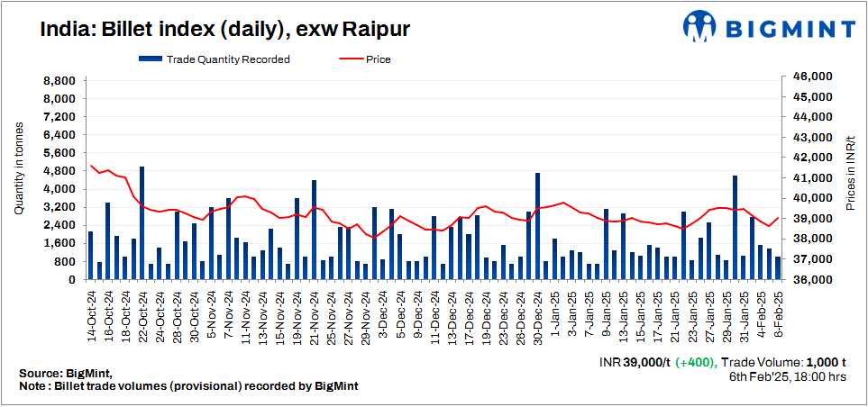Click the 8,800 left axis value
The height and width of the screenshot is (407, 868).
tap(59, 80)
